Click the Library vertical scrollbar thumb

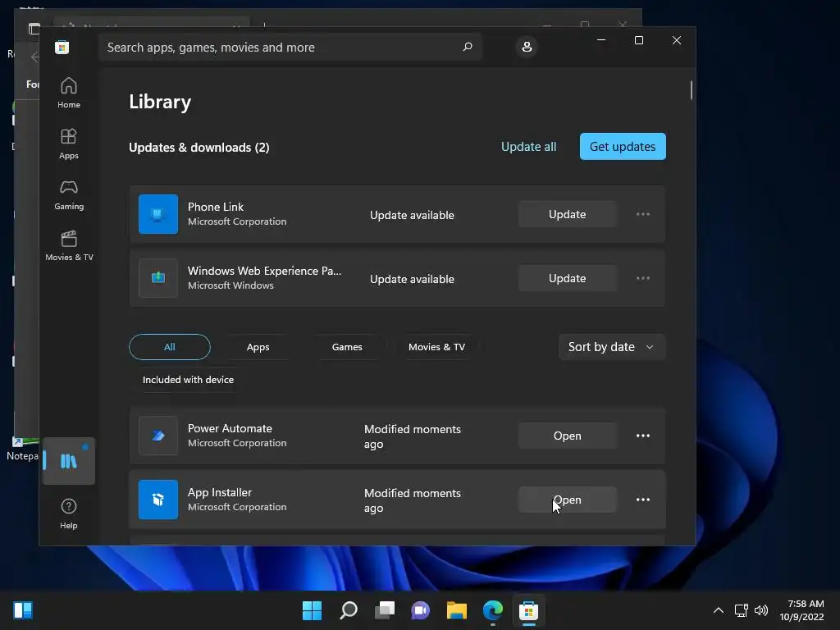691,90
